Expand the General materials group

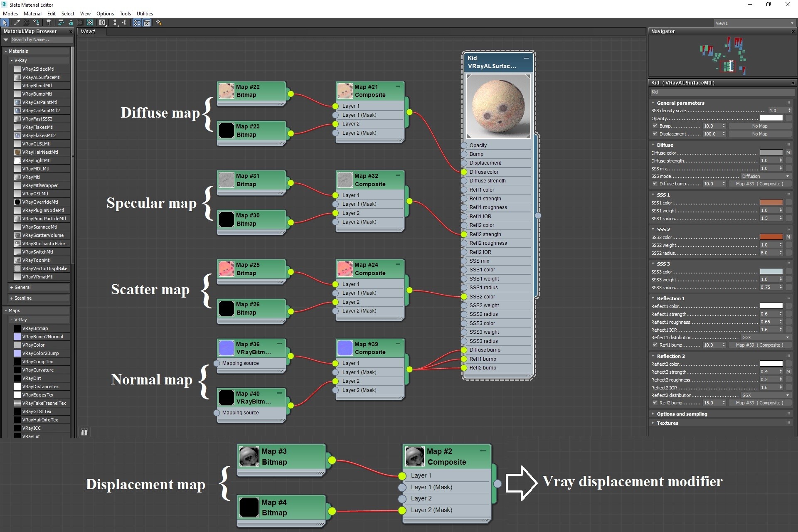click(x=22, y=287)
